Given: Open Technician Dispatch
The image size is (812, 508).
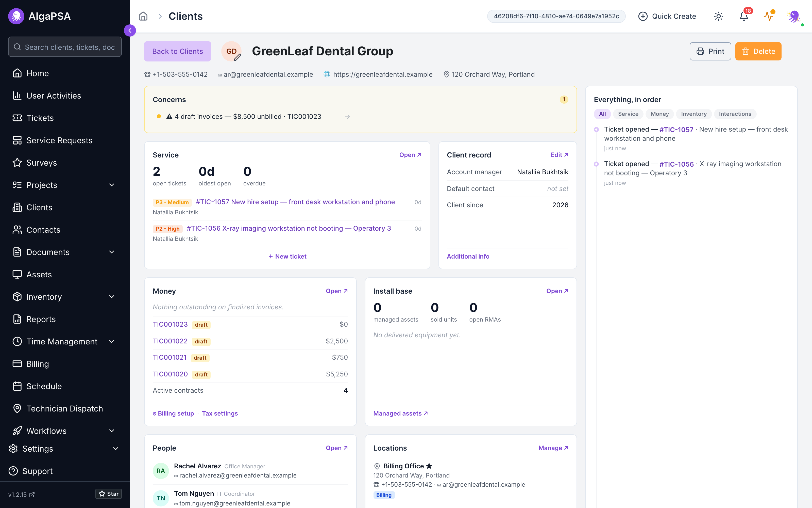Looking at the screenshot, I should [x=65, y=408].
